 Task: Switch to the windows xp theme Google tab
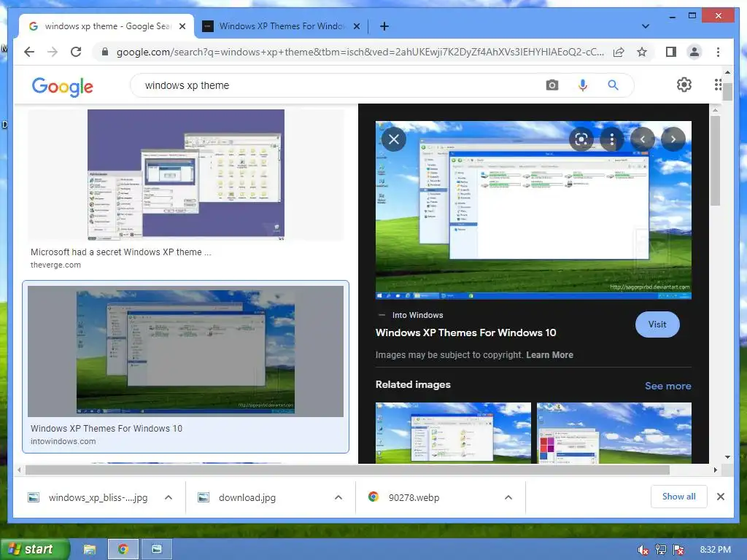pos(107,26)
